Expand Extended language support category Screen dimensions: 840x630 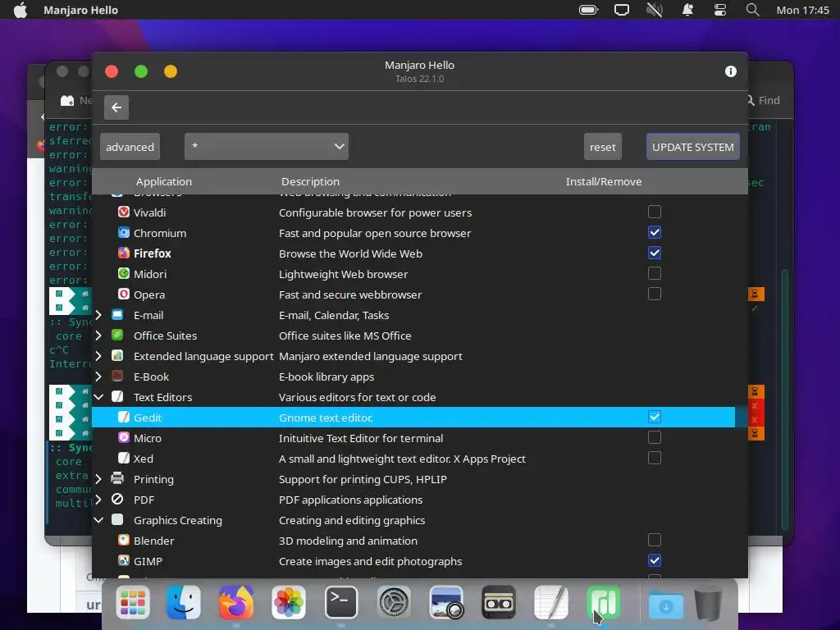pyautogui.click(x=98, y=356)
